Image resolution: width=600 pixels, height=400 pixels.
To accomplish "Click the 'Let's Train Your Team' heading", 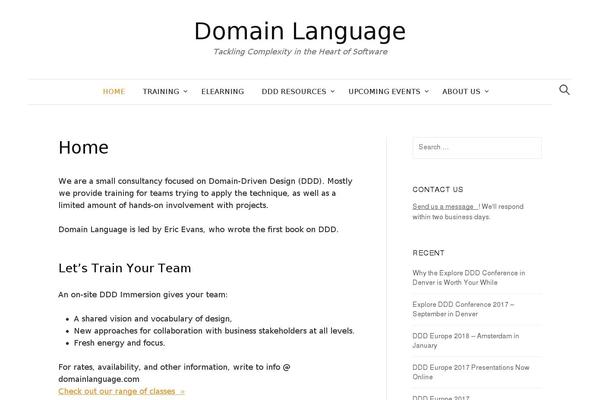I will coord(125,268).
